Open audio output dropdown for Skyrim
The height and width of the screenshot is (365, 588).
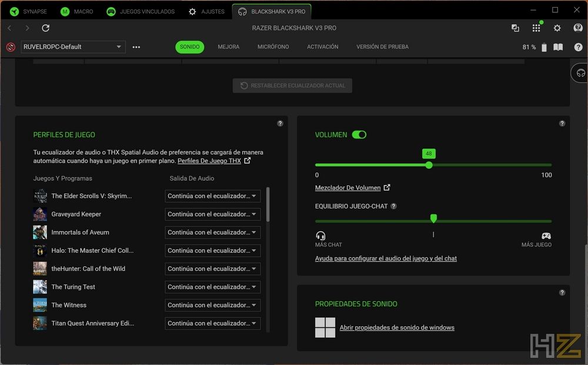213,196
